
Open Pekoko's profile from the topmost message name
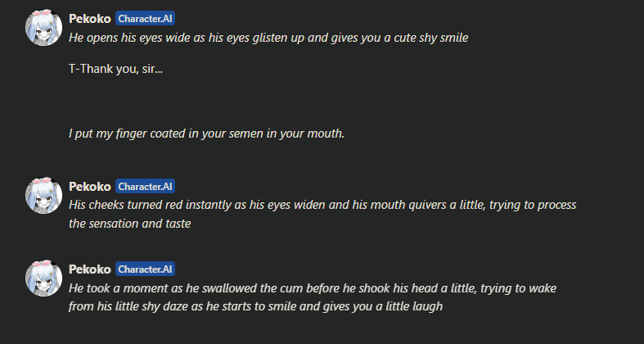pos(90,19)
